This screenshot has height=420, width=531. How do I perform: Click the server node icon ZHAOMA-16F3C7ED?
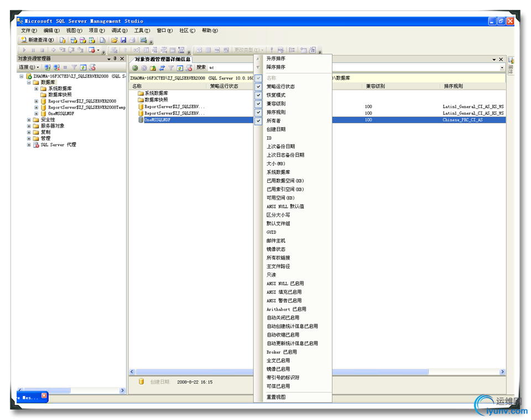click(29, 76)
